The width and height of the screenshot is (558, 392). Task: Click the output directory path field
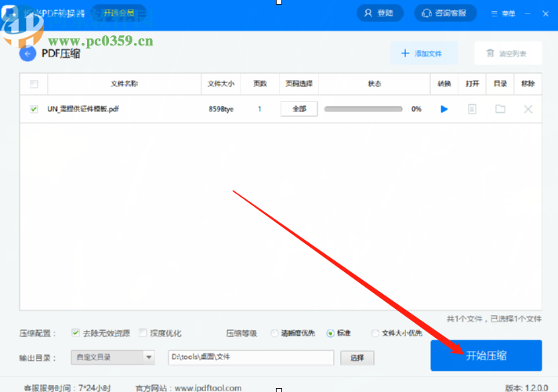pyautogui.click(x=251, y=358)
